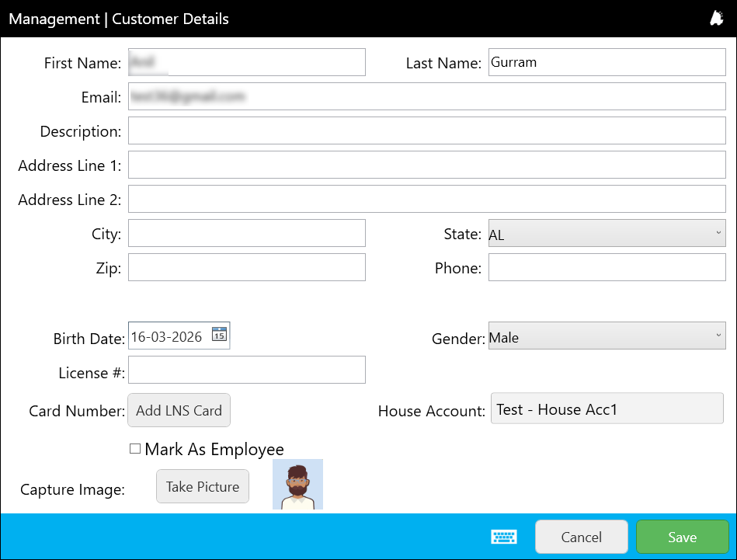The height and width of the screenshot is (560, 737).
Task: Click the City input field
Action: [x=246, y=233]
